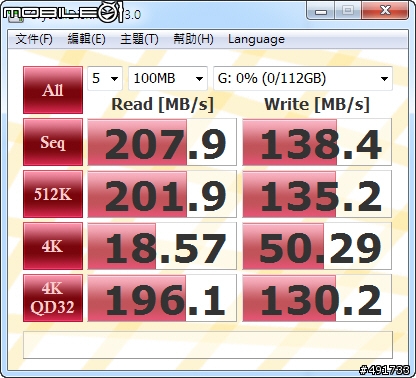The height and width of the screenshot is (378, 416).
Task: Select the Seq write value 138.4
Action: (x=317, y=142)
